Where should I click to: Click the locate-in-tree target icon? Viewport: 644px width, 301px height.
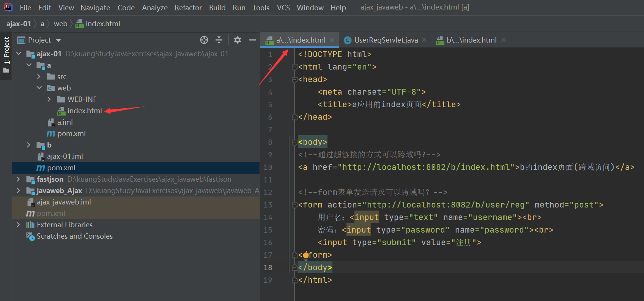(204, 40)
